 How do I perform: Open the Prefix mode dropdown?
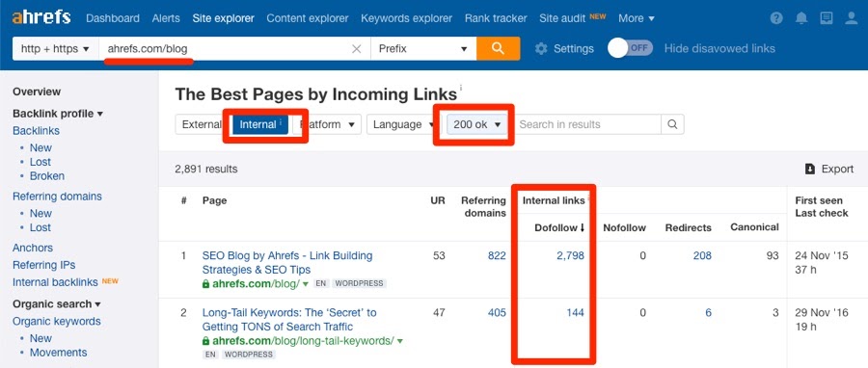click(x=423, y=48)
